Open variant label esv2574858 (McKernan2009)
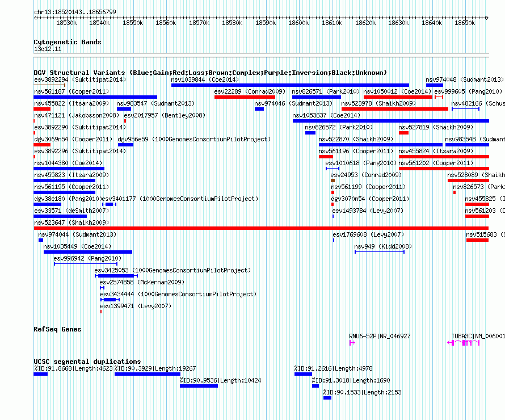505x420 pixels. click(142, 282)
